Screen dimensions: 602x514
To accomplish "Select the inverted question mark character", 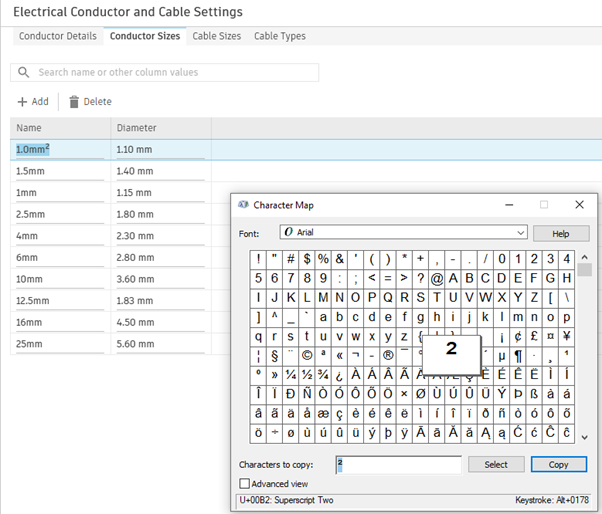I will pos(339,375).
